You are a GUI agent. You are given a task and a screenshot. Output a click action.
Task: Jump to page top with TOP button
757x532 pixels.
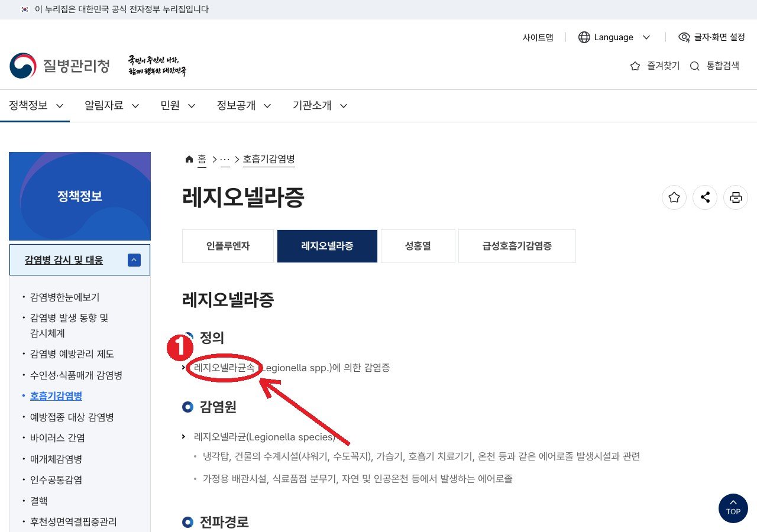click(x=733, y=508)
